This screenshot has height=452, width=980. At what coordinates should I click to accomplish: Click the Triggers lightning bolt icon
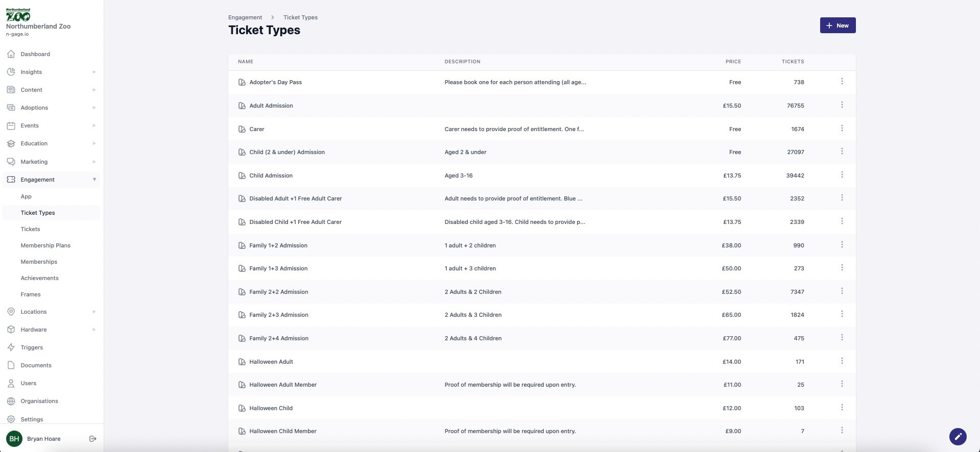[x=11, y=347]
